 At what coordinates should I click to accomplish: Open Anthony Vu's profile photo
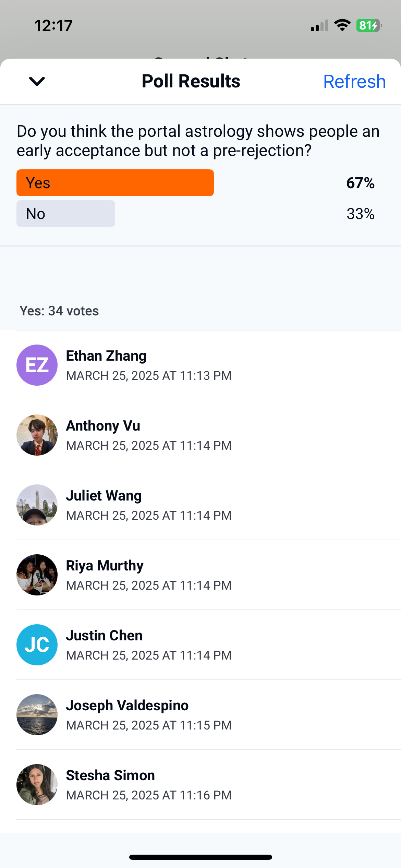37,435
